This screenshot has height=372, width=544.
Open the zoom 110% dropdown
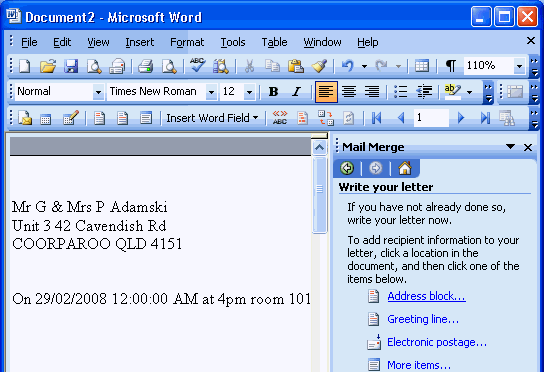519,66
